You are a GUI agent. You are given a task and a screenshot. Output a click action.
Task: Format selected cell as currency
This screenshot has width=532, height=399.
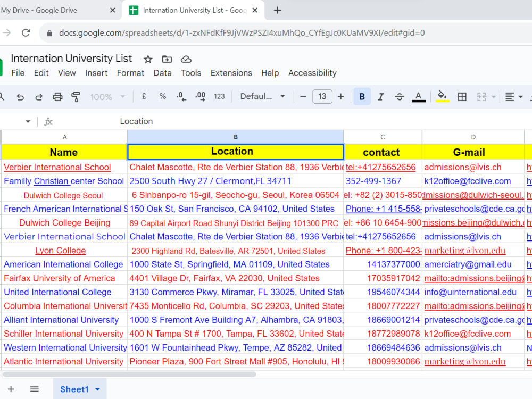(x=144, y=96)
